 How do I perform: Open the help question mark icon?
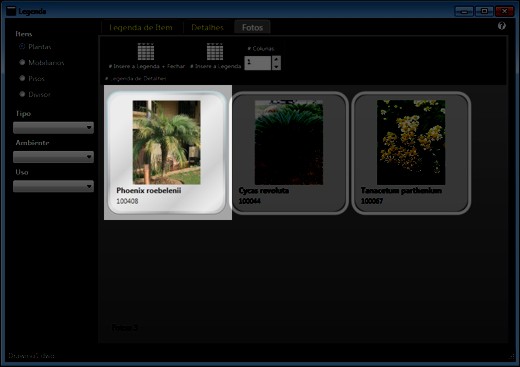pyautogui.click(x=502, y=26)
